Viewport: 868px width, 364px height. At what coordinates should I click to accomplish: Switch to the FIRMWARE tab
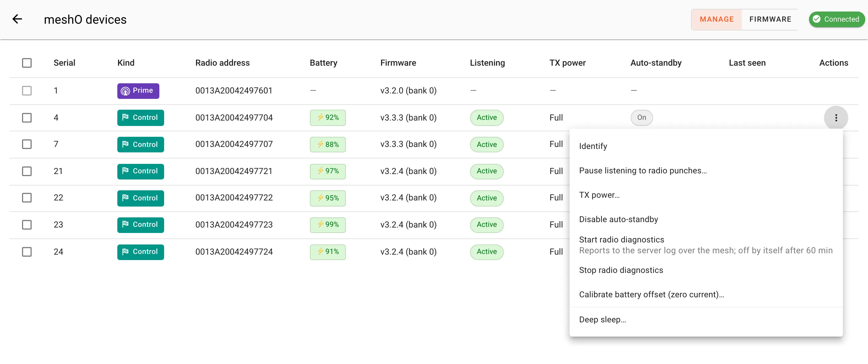coord(770,19)
